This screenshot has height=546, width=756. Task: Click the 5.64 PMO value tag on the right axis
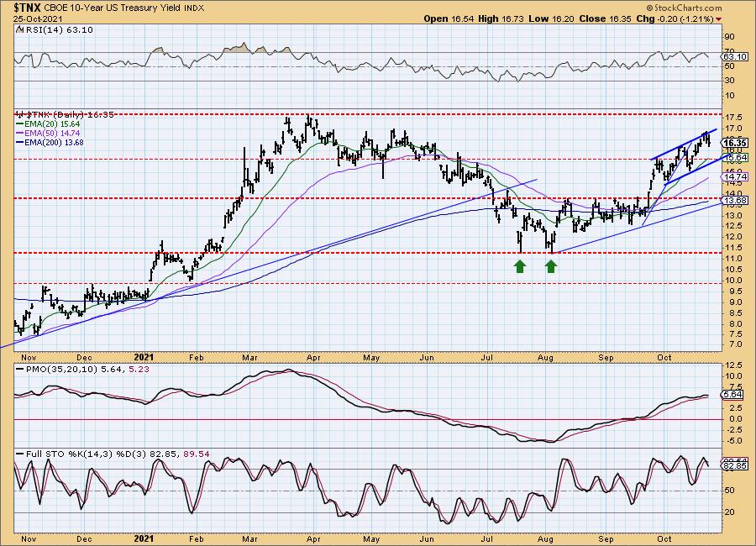pyautogui.click(x=733, y=395)
